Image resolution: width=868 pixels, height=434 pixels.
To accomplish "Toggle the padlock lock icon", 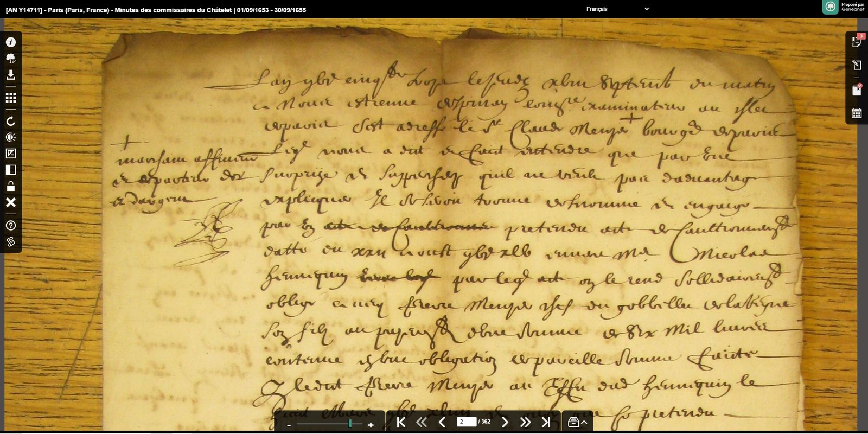I will pyautogui.click(x=11, y=186).
